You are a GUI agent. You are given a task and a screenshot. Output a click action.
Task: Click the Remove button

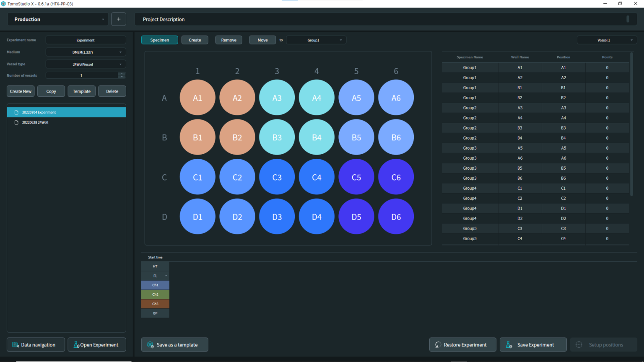(229, 40)
